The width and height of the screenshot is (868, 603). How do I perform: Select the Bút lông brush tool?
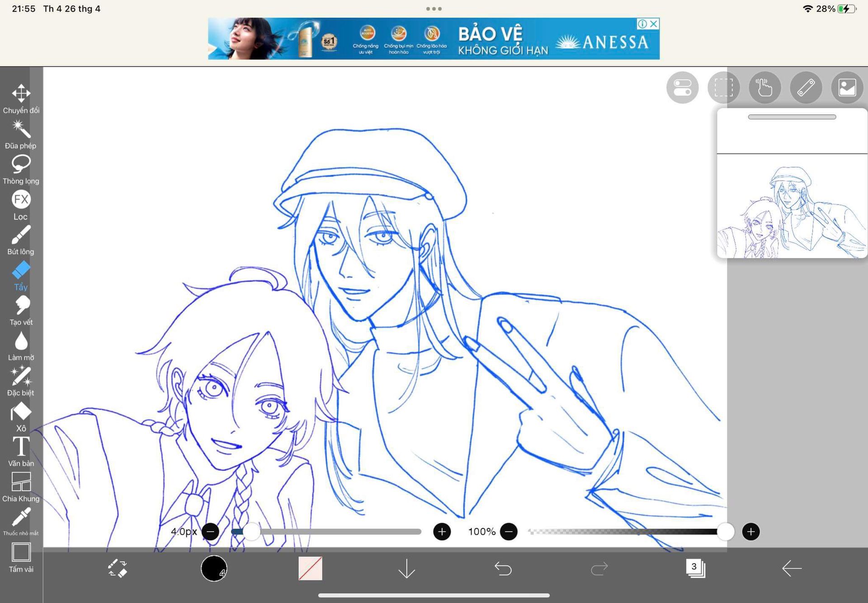[x=21, y=235]
